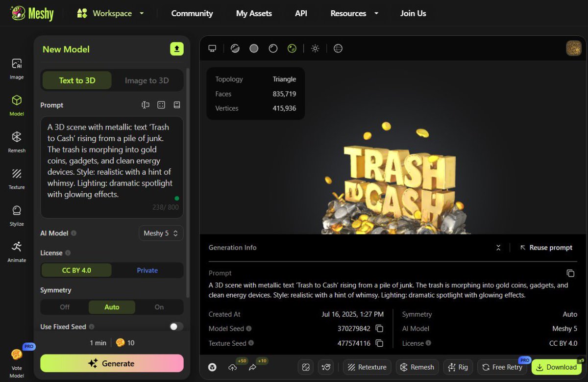
Task: Set Symmetry to Off
Action: (65, 307)
